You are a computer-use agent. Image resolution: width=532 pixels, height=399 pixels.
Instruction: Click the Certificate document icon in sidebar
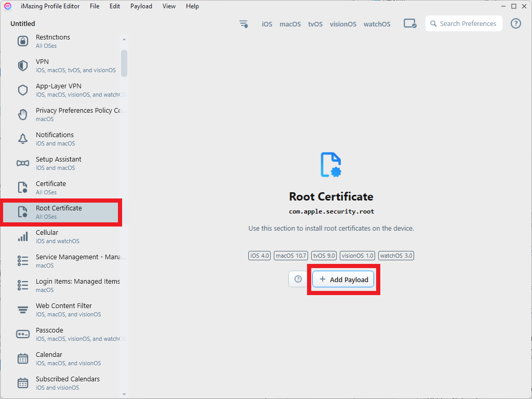tap(23, 188)
